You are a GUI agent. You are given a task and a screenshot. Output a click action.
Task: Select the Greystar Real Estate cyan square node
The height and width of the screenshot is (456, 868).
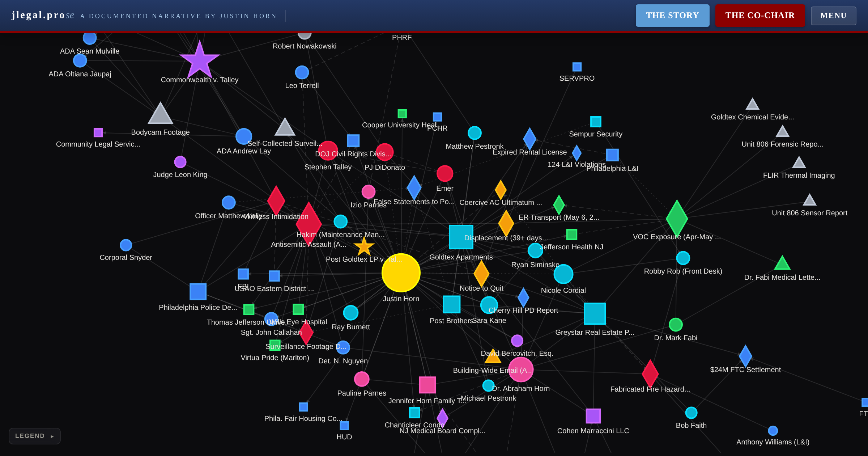595,314
